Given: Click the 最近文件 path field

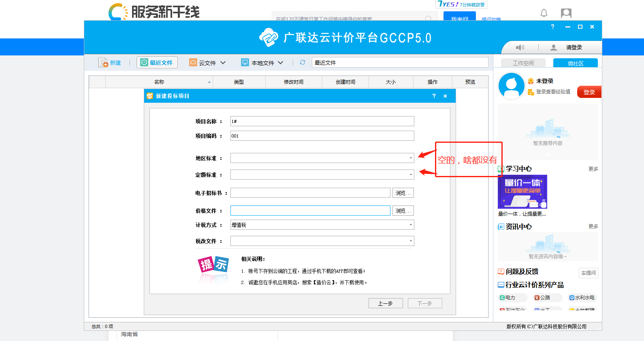Looking at the screenshot, I should (x=400, y=62).
